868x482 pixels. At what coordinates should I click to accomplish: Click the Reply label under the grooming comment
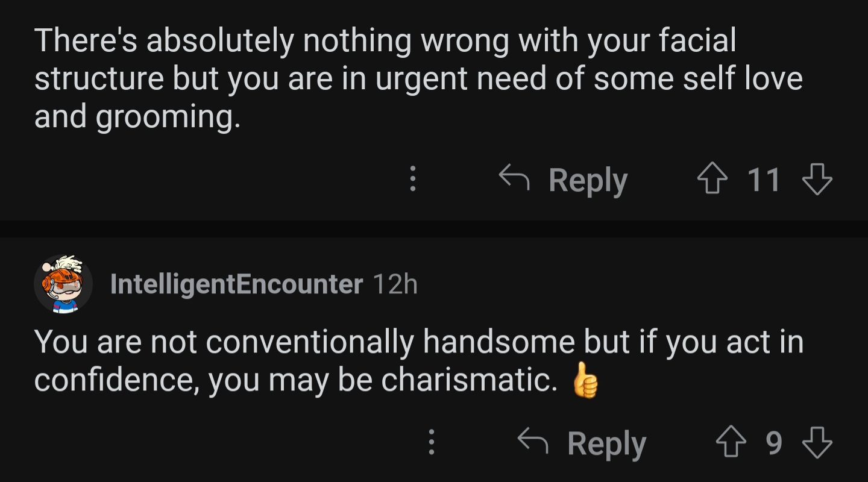coord(588,180)
